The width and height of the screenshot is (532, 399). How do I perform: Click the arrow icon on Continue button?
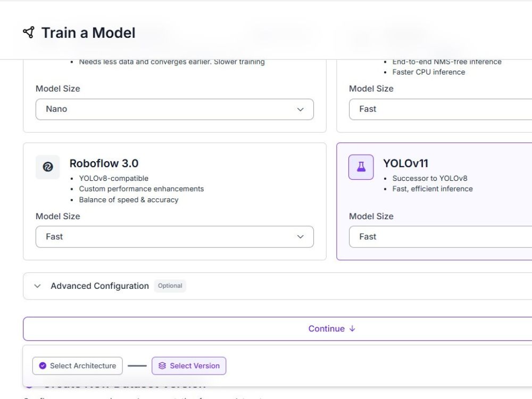(352, 328)
